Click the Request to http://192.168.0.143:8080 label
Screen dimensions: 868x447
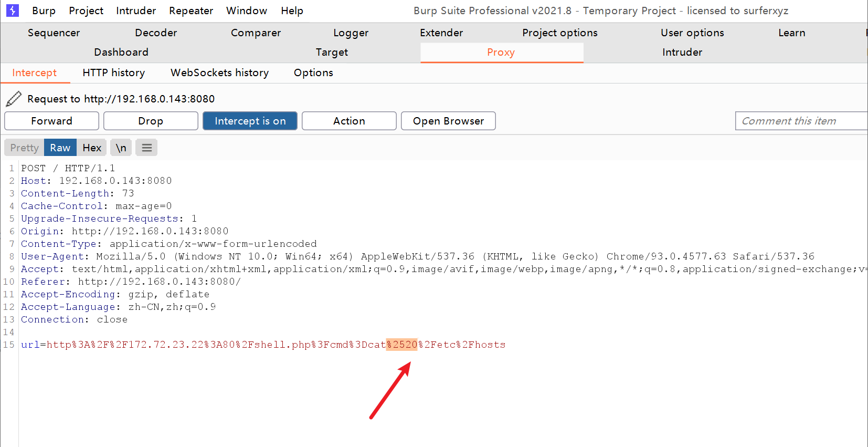(x=121, y=99)
